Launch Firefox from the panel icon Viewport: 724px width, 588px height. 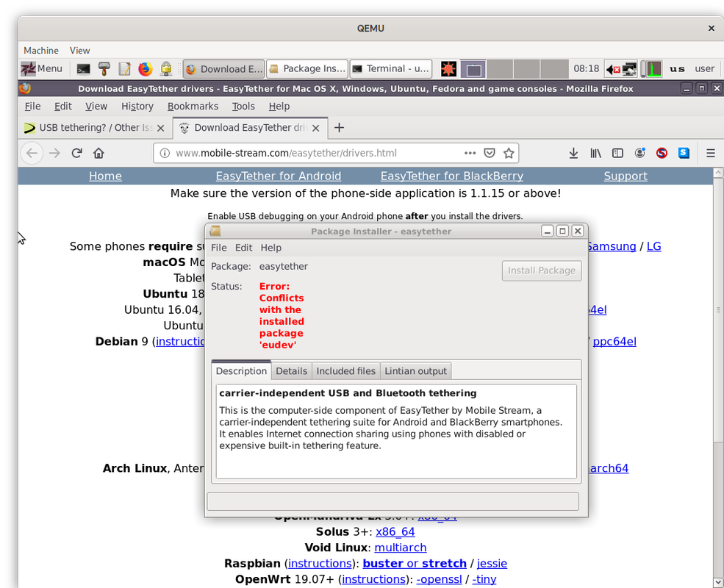145,69
